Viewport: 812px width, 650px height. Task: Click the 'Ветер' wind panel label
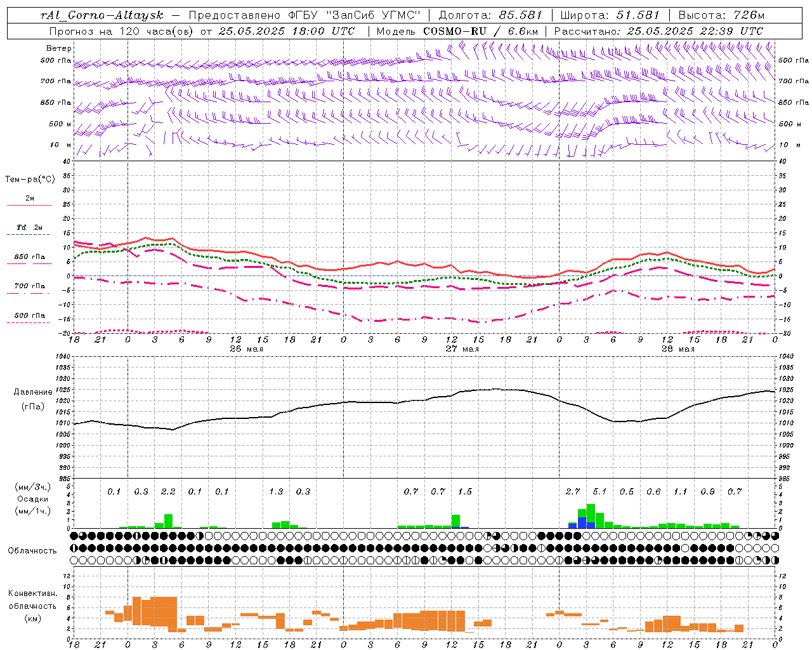[x=59, y=48]
